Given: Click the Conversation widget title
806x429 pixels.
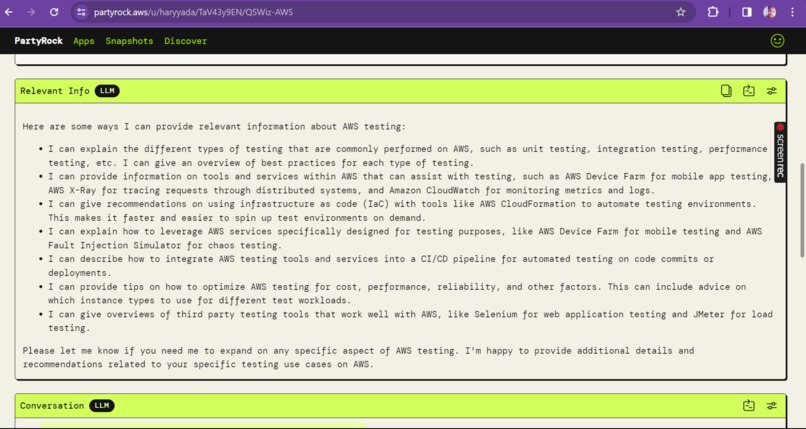Looking at the screenshot, I should tap(52, 405).
